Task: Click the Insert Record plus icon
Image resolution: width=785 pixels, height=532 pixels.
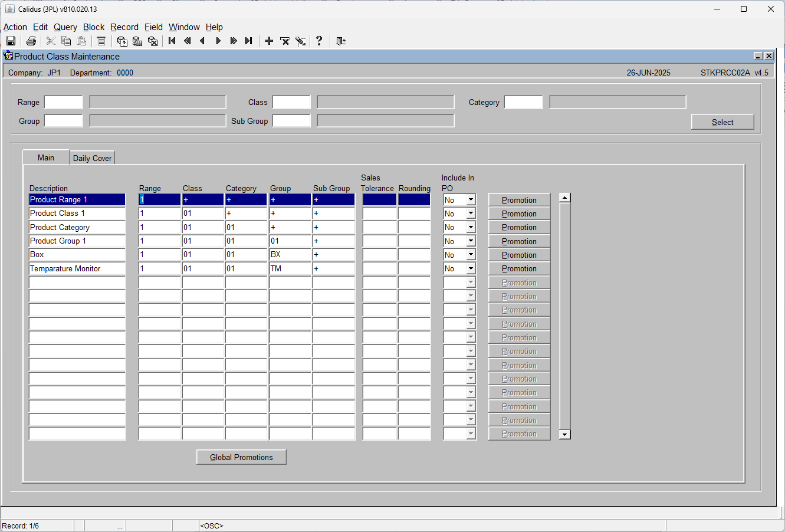Action: pos(269,41)
